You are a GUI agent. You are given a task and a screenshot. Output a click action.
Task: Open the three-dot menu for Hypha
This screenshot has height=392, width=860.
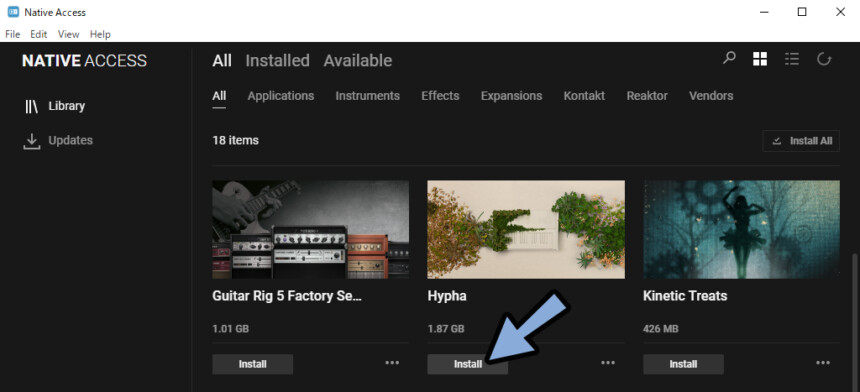pos(608,362)
